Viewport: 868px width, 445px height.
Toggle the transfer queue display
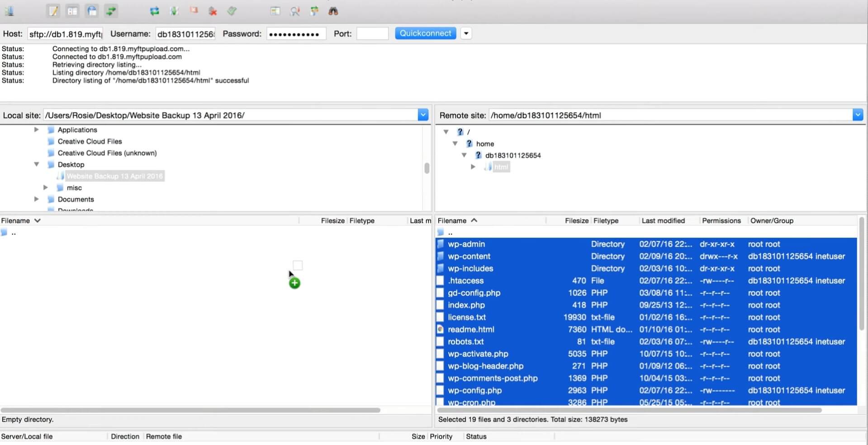(111, 11)
